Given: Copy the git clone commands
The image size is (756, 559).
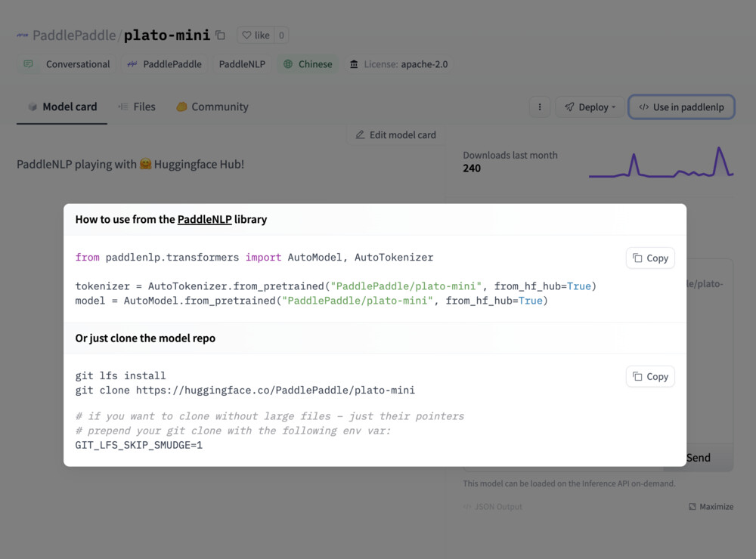Looking at the screenshot, I should 650,377.
